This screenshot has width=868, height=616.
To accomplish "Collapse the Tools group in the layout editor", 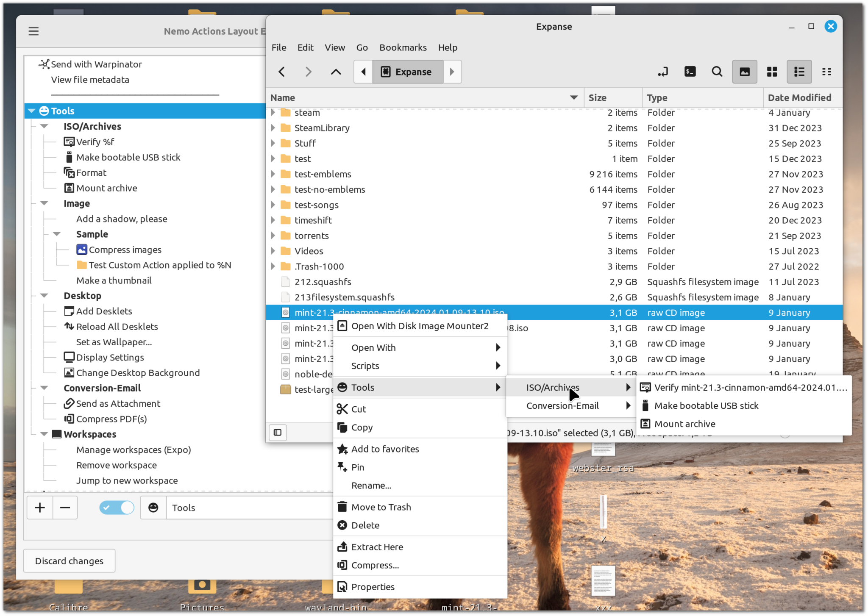I will [x=31, y=111].
